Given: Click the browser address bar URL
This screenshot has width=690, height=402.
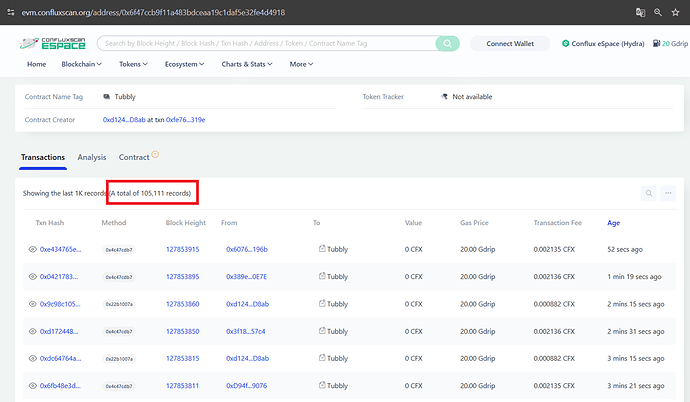Looking at the screenshot, I should 153,12.
